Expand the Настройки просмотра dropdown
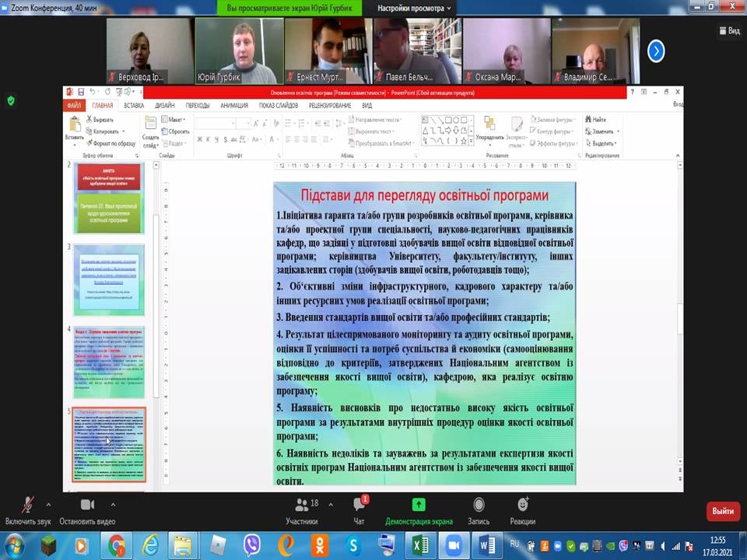This screenshot has width=747, height=560. 415,8
